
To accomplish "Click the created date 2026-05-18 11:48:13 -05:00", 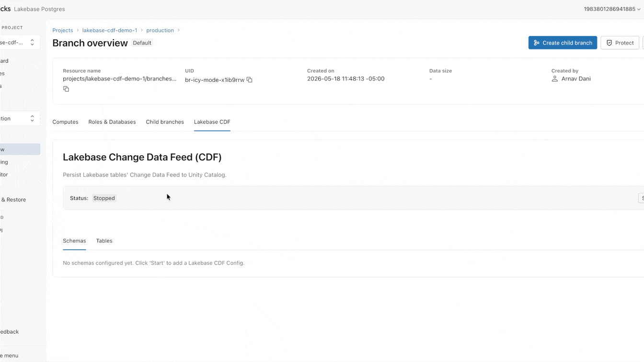I will [x=345, y=79].
